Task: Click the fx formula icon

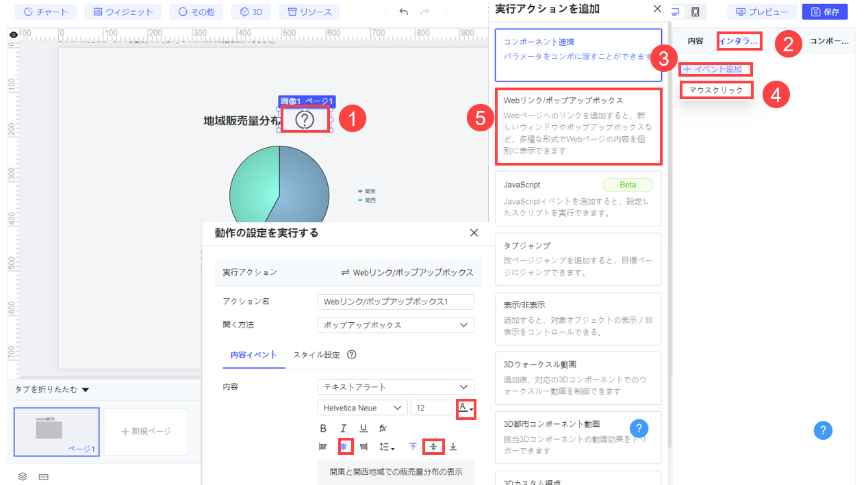Action: click(x=383, y=428)
